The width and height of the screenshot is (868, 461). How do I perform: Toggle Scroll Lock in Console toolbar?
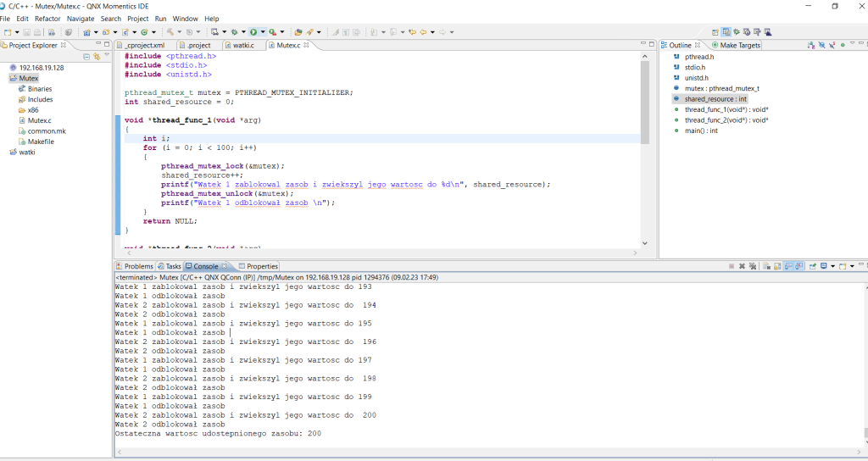[776, 266]
